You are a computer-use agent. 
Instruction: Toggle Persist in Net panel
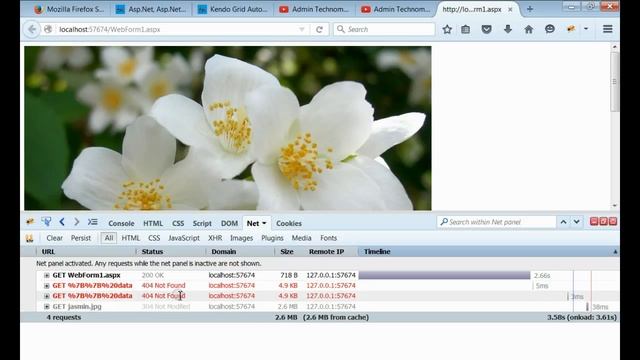(81, 238)
